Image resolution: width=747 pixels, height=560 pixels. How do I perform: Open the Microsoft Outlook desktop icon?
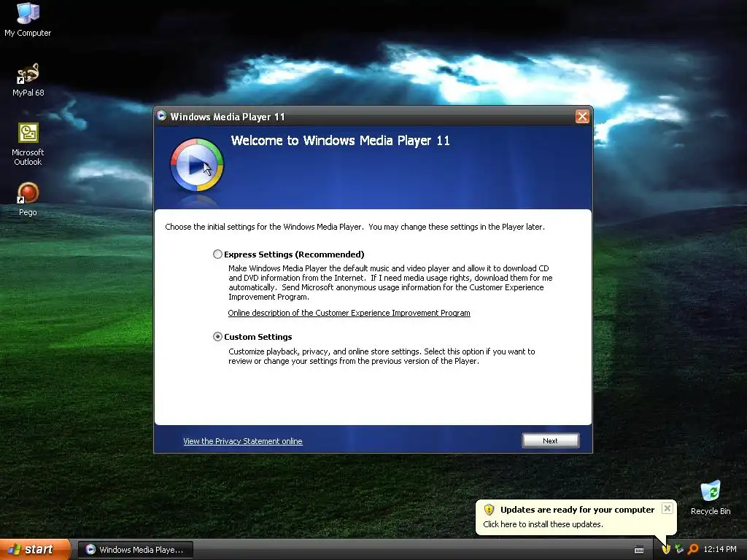point(28,144)
